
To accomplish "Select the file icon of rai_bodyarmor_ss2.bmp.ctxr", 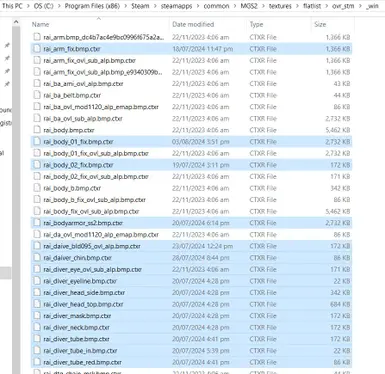I will (37, 223).
